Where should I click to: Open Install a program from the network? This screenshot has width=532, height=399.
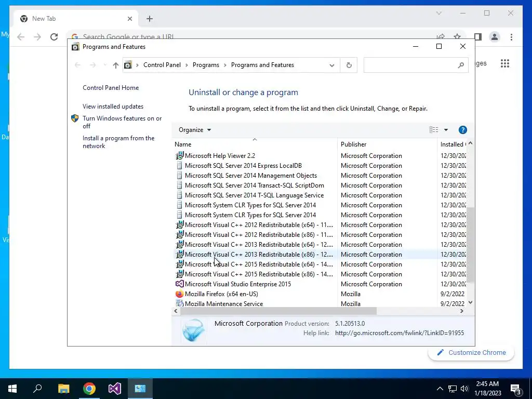[x=118, y=142]
